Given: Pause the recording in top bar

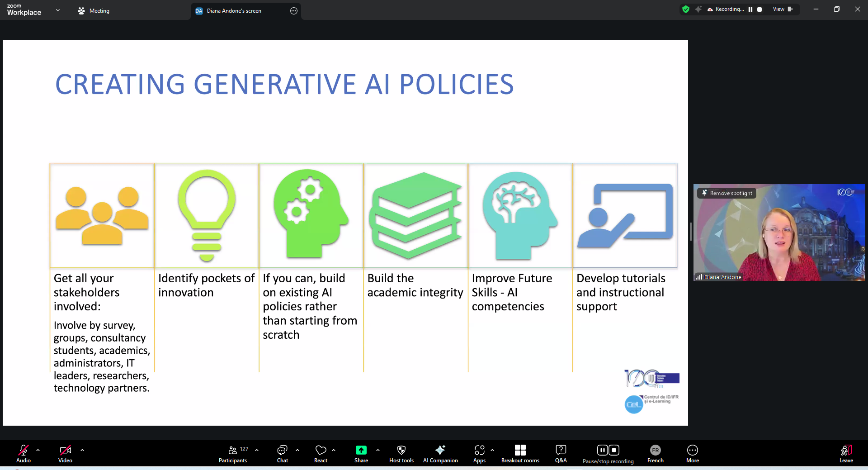Looking at the screenshot, I should click(750, 9).
